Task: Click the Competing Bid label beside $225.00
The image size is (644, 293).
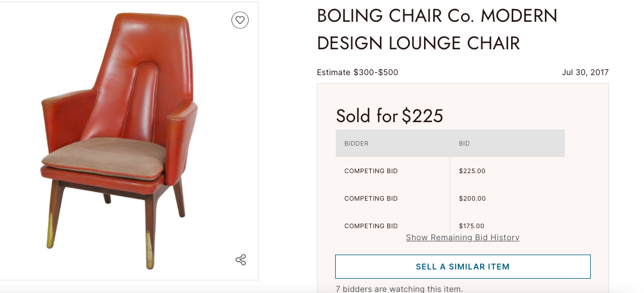Action: pos(371,171)
